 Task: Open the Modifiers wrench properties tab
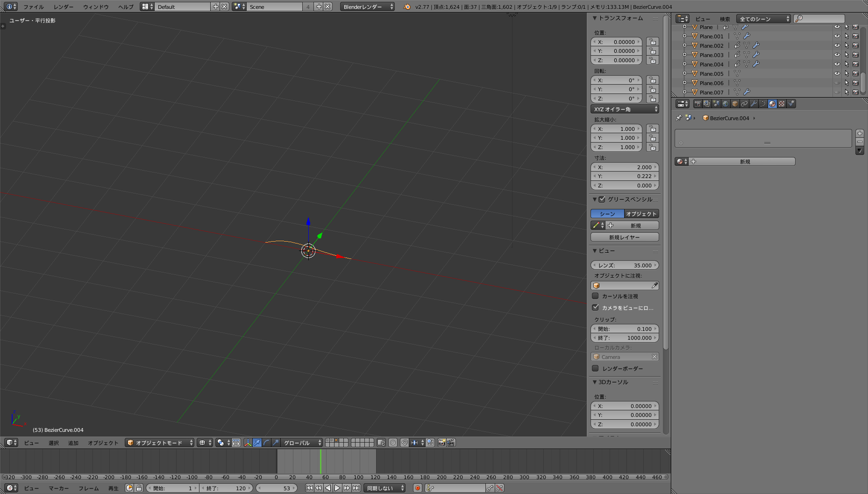pos(754,104)
